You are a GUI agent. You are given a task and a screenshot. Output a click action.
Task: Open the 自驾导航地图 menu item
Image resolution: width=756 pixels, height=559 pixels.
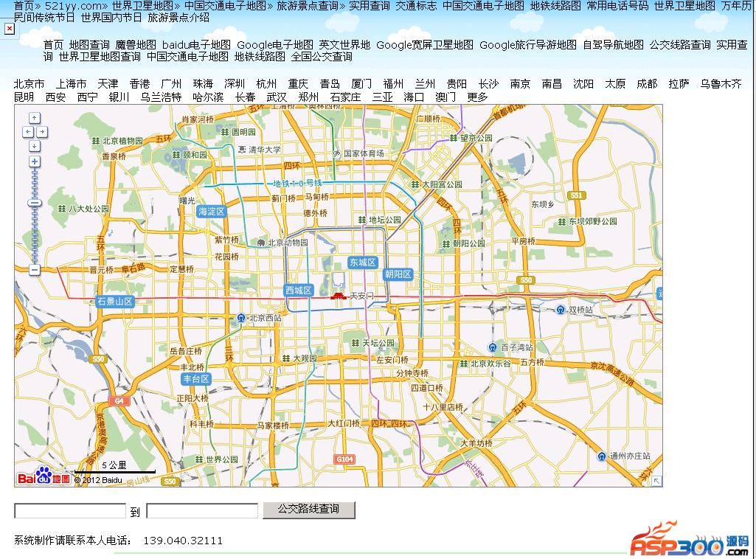pyautogui.click(x=613, y=45)
